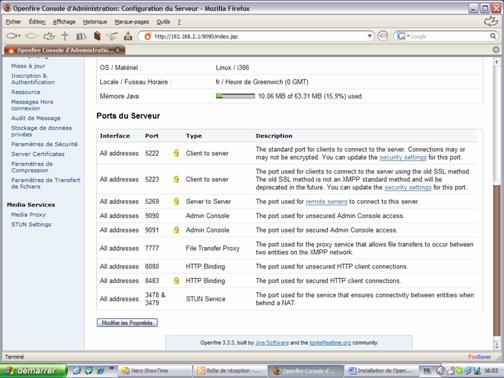Open Stockage de données privées
Image resolution: width=504 pixels, height=378 pixels.
pyautogui.click(x=41, y=131)
